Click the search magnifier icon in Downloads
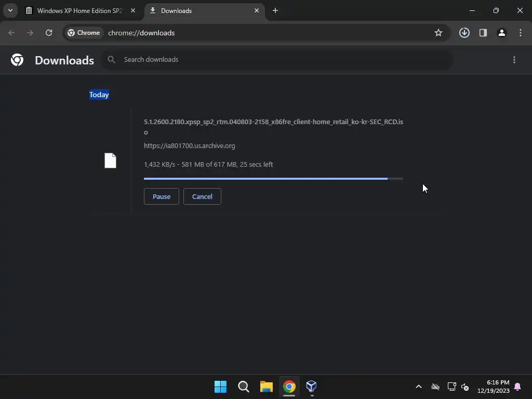 (x=111, y=60)
